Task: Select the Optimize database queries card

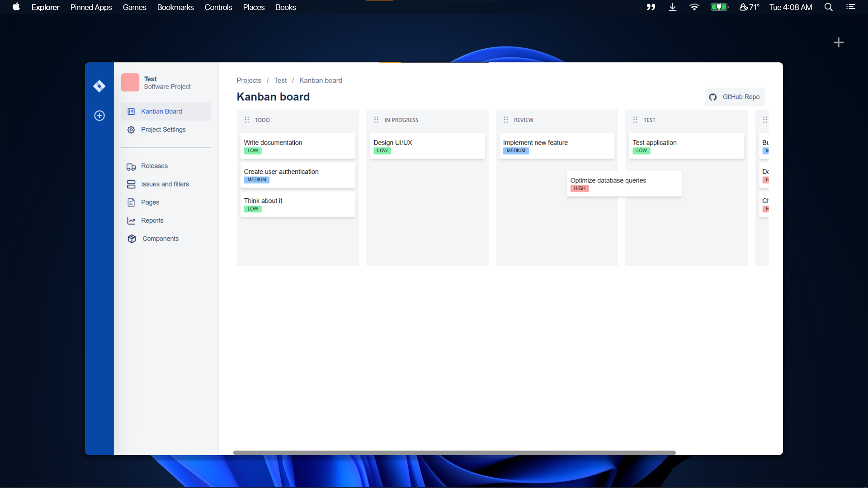Action: point(623,183)
